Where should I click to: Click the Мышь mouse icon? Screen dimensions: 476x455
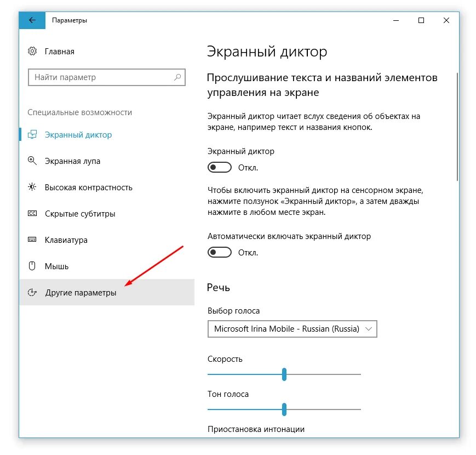coord(32,266)
